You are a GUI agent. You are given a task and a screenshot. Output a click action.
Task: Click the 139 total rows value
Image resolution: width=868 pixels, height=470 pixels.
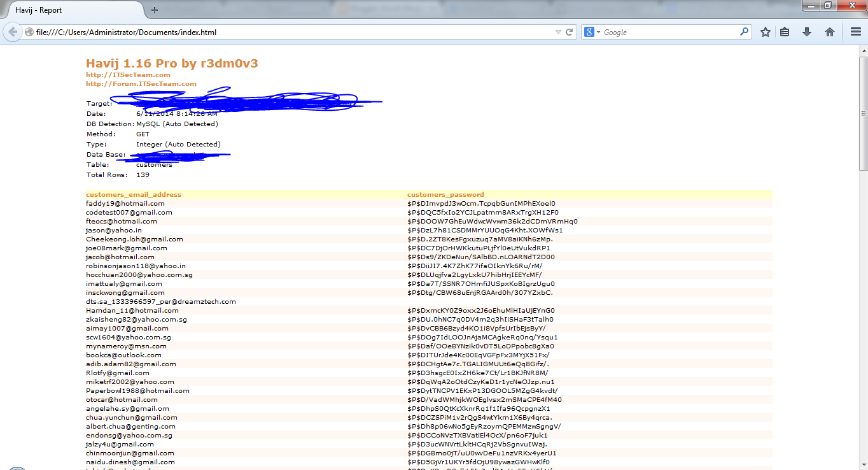pos(143,174)
